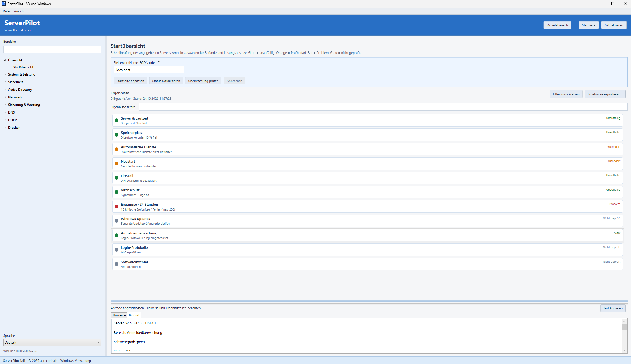Click the Zielserver field containing localhost
Image resolution: width=631 pixels, height=364 pixels.
pos(149,70)
